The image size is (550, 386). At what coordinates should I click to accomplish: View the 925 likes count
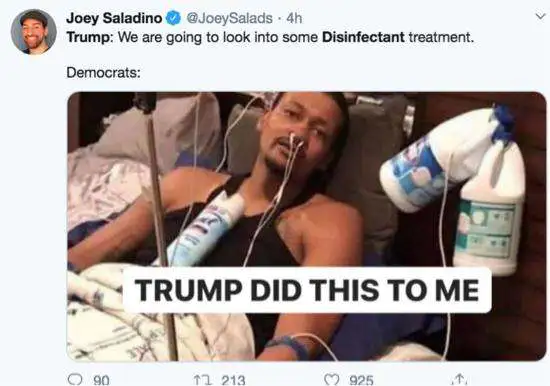(x=361, y=381)
